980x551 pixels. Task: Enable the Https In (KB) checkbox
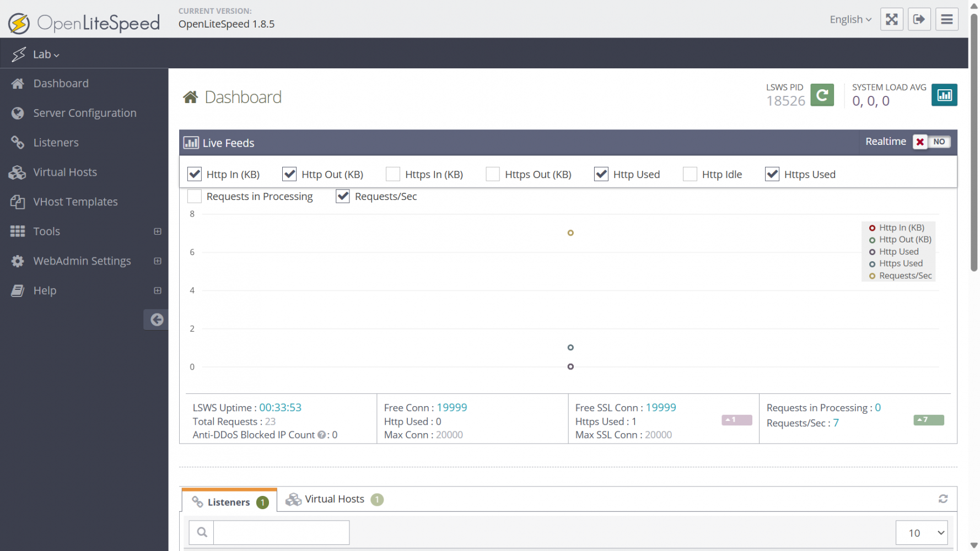393,174
